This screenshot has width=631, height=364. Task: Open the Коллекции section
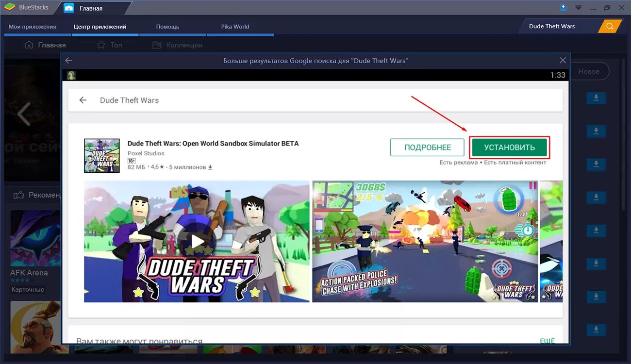[x=177, y=45]
